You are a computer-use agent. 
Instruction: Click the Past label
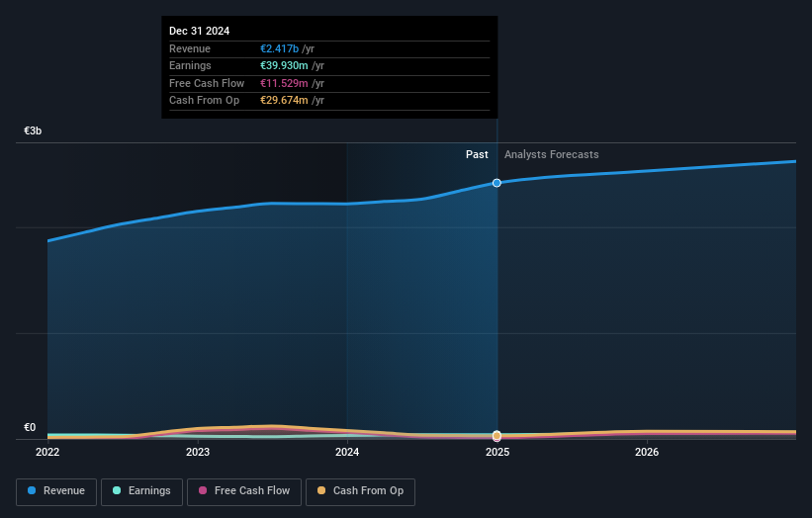click(x=477, y=154)
